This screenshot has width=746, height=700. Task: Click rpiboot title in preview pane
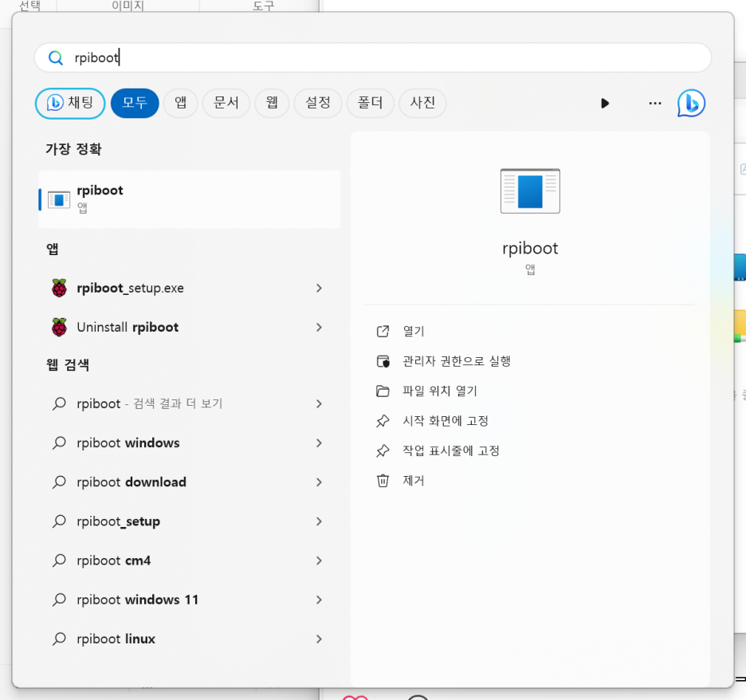click(530, 249)
